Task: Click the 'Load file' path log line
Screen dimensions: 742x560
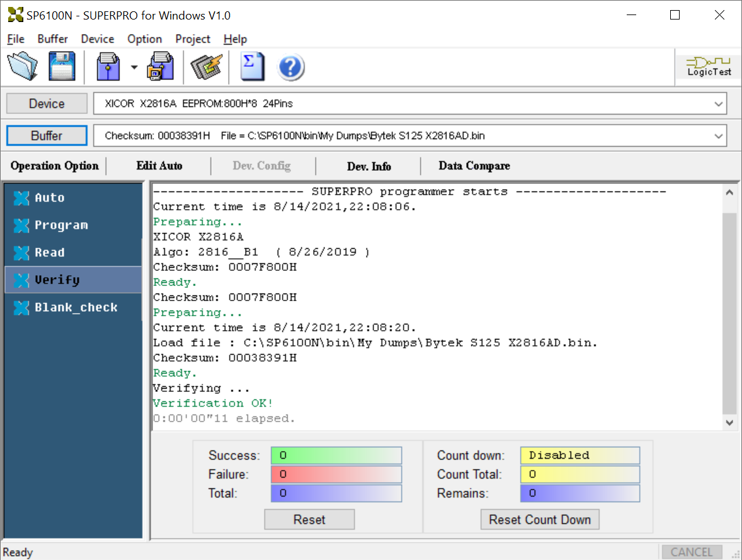Action: (375, 343)
